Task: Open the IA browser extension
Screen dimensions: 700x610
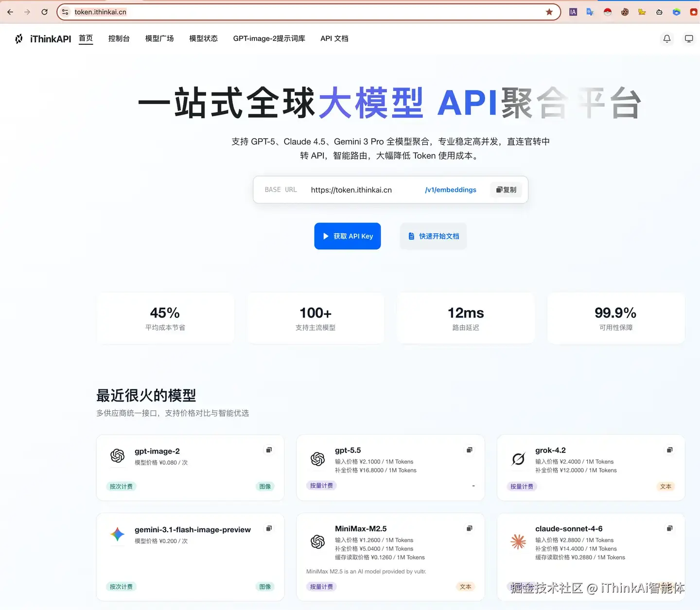Action: pyautogui.click(x=573, y=12)
